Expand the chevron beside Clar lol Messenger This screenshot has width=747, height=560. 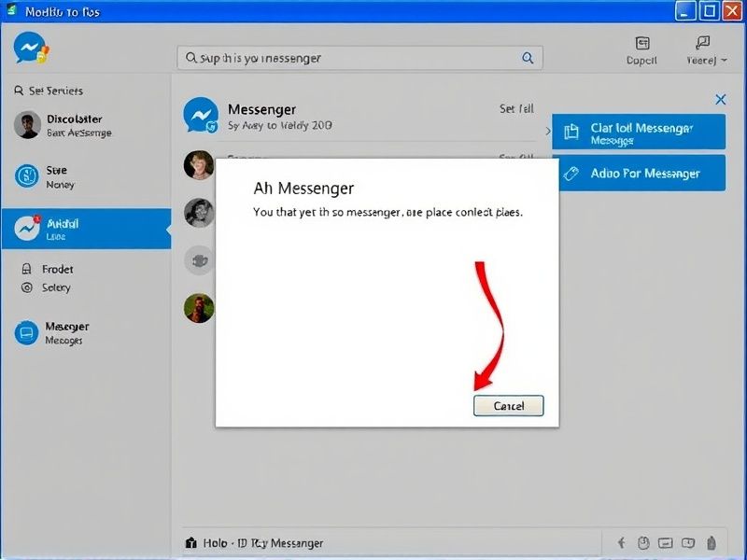[x=547, y=131]
